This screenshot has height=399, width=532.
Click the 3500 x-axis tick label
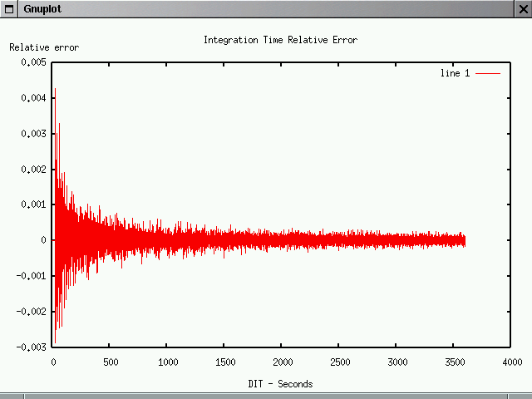(454, 362)
